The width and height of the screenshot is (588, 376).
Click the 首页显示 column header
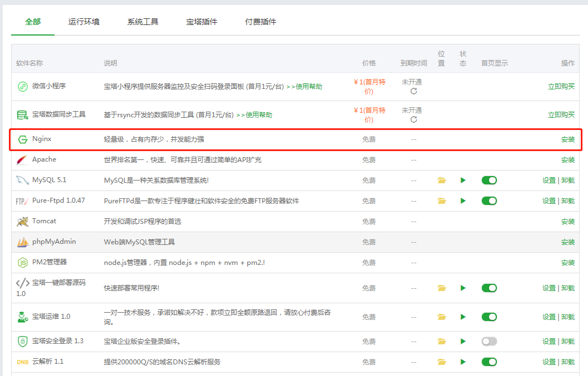pyautogui.click(x=495, y=63)
